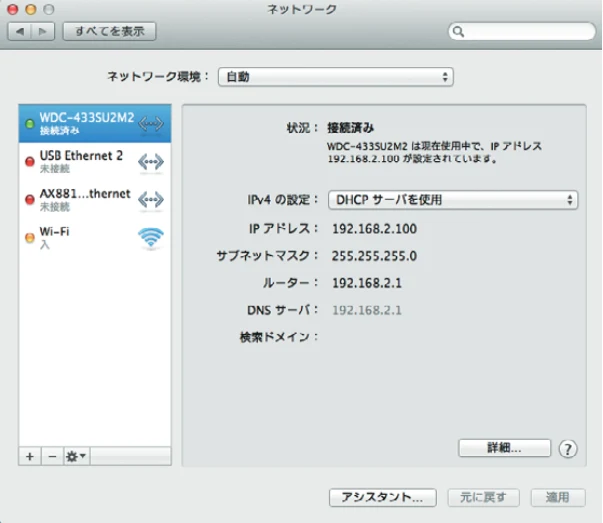Click the green status dot for WDC-433SU2M2
The height and width of the screenshot is (523, 603).
coord(30,124)
